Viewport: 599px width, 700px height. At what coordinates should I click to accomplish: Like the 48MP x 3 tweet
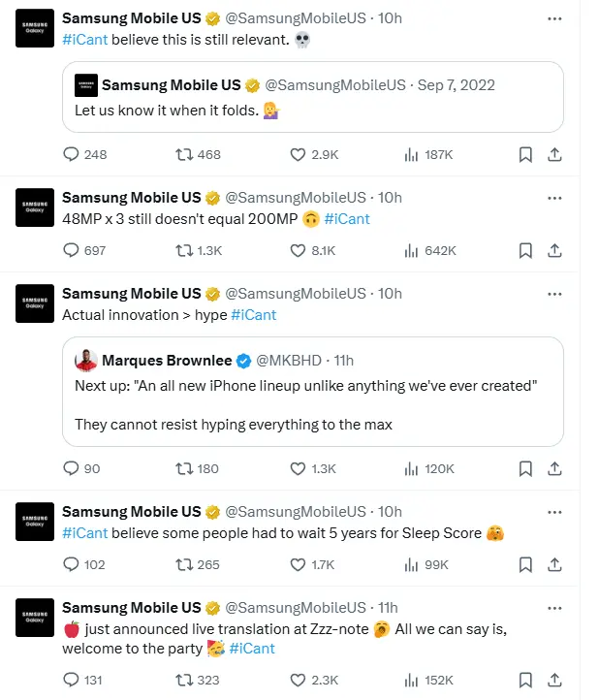(x=299, y=250)
